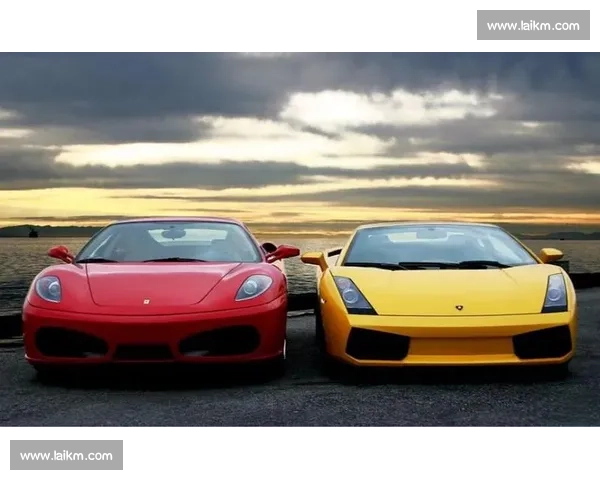Screen dimensions: 600x480
Task: Open the www.laikm.com link at top right
Action: (x=532, y=25)
